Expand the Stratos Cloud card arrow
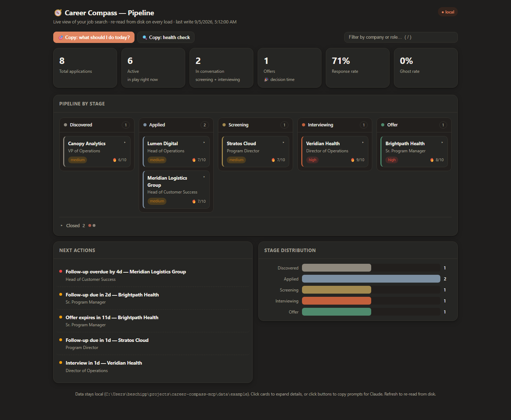 click(x=284, y=142)
